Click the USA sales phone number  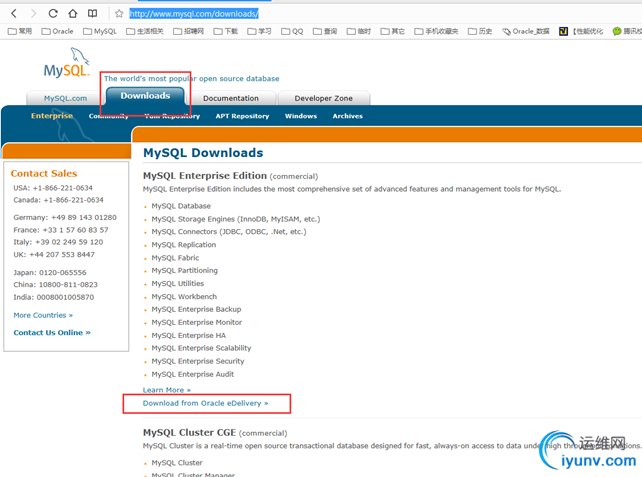pos(63,188)
